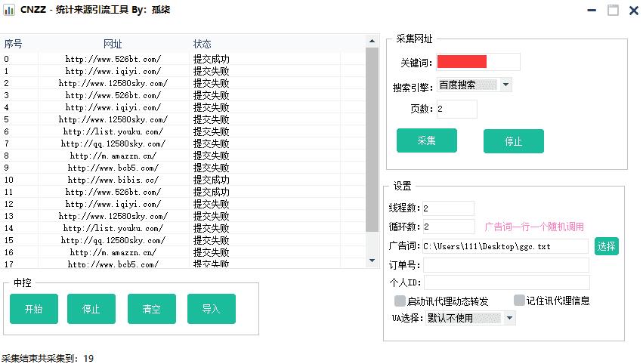Click the CNZZ app icon in title bar
The image size is (643, 364).
coord(9,10)
